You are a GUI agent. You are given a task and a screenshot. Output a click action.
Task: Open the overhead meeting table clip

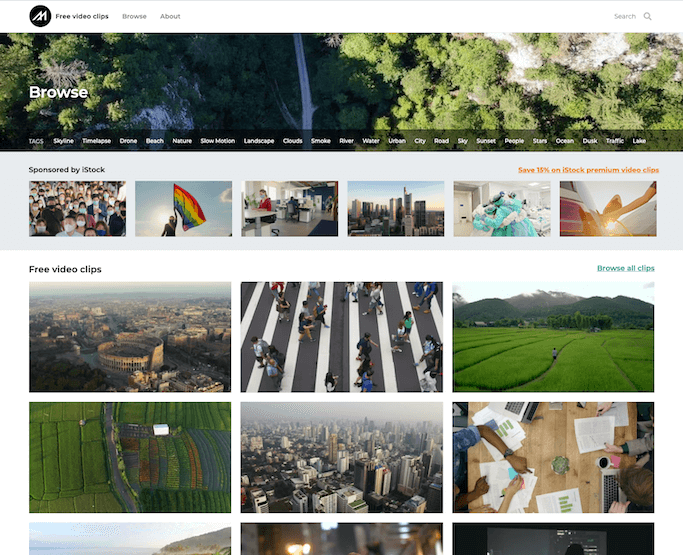coord(553,457)
